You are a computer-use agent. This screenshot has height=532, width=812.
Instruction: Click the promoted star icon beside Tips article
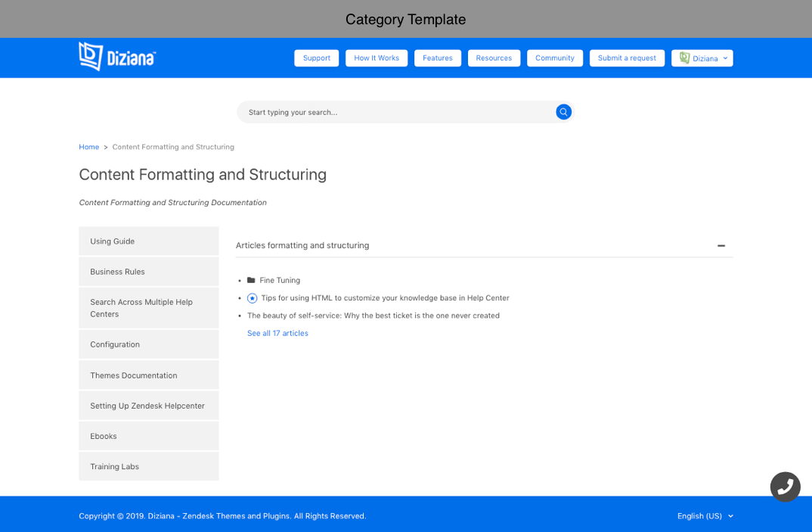253,298
